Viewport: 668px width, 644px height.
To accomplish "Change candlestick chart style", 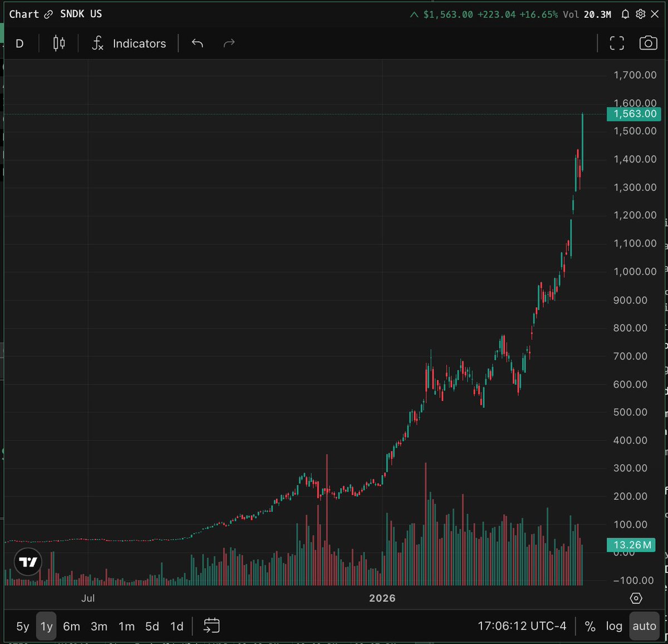I will (x=59, y=43).
